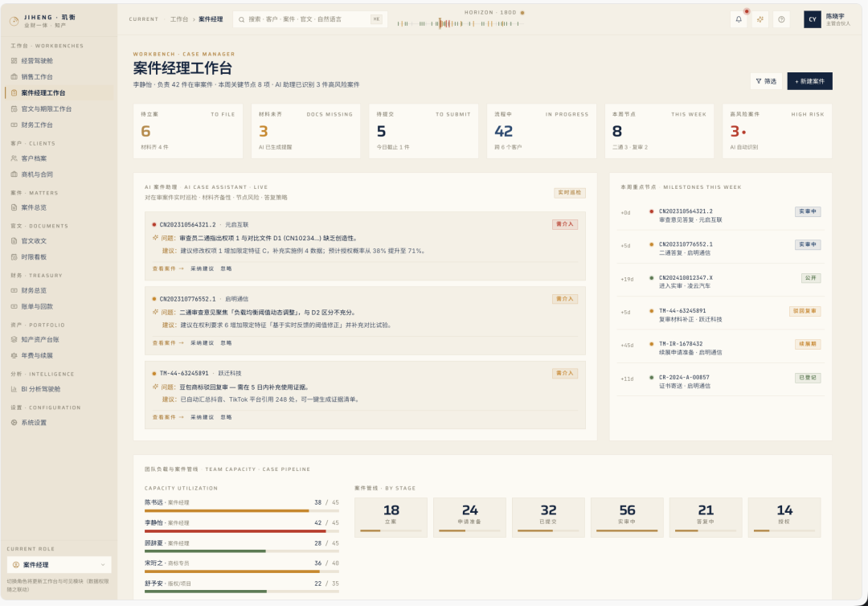
Task: Click 采纳建议 on the CN202310564321.2 card
Action: (202, 268)
